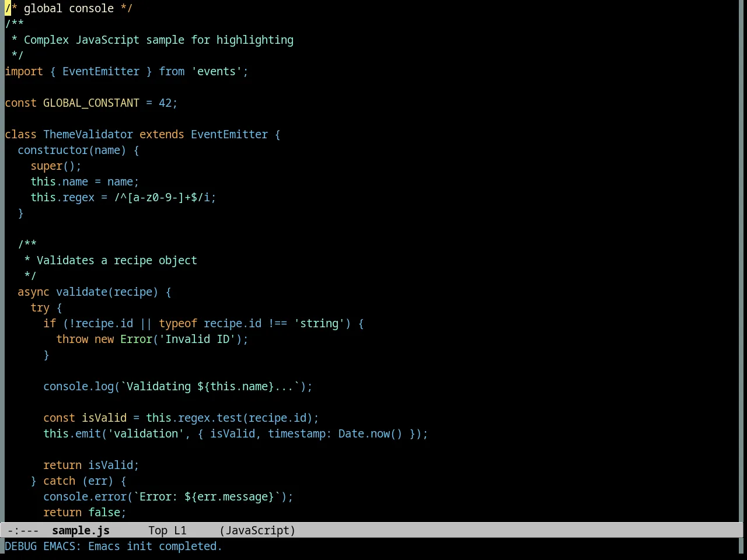Click the regex literal /^[a-z0-9-]+$/i
This screenshot has width=747, height=560.
click(x=162, y=197)
